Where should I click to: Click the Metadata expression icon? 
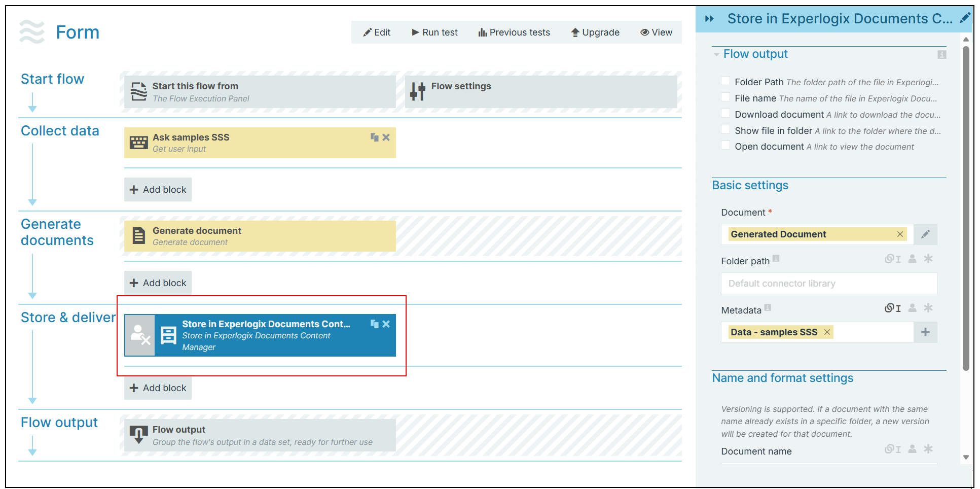[893, 308]
